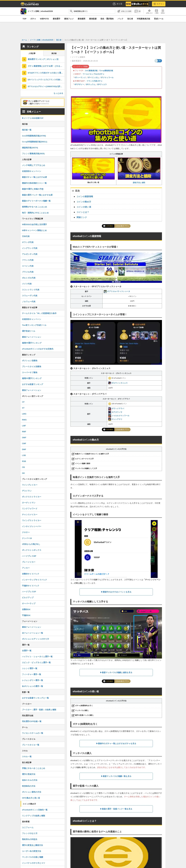This screenshot has width=186, height=868.
Task: Click the ランキング crown icon in sidebar
Action: (x=24, y=46)
